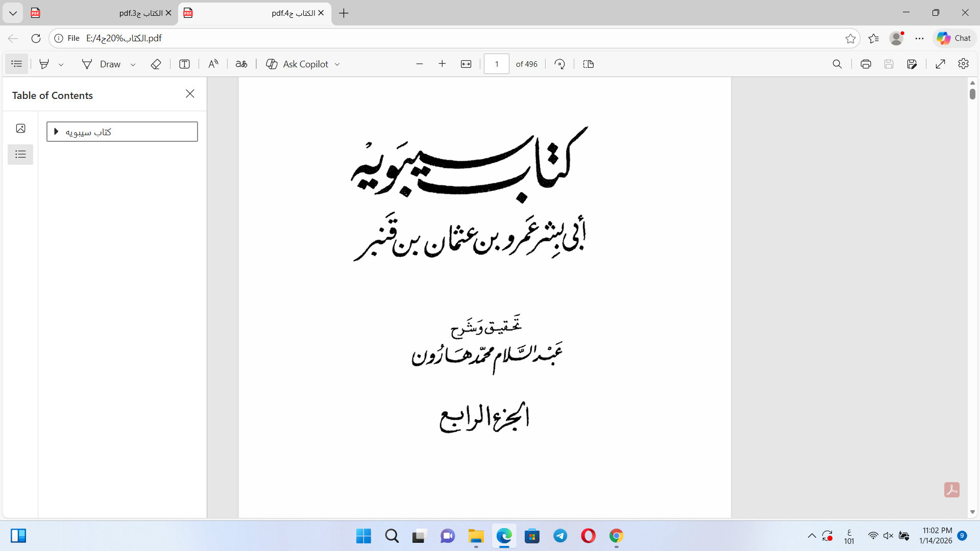
Task: Open Settings and more menu
Action: [x=920, y=38]
